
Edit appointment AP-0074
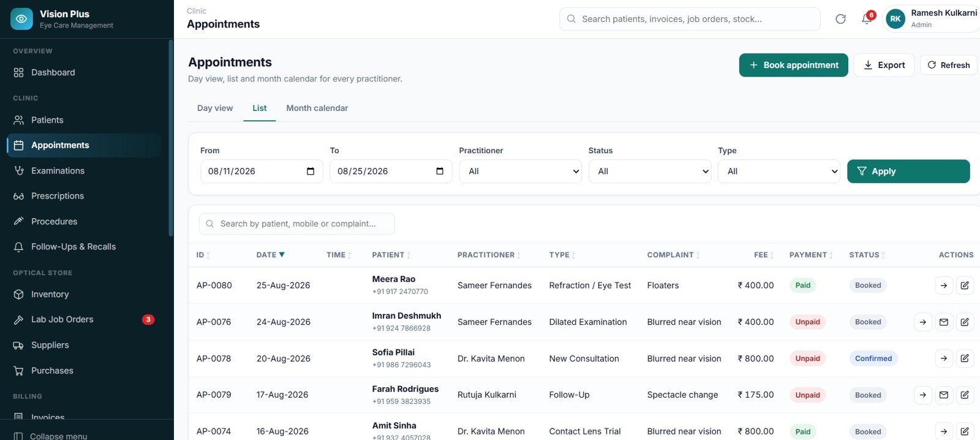pos(965,431)
